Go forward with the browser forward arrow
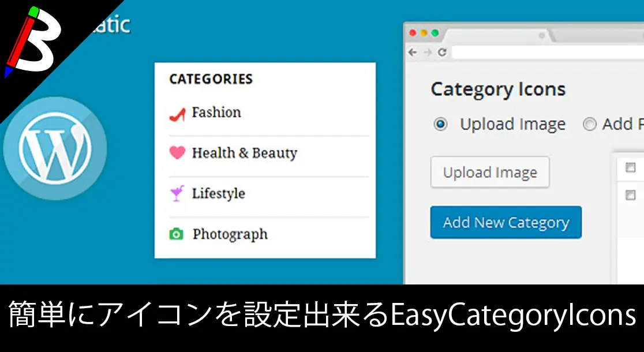 point(428,52)
